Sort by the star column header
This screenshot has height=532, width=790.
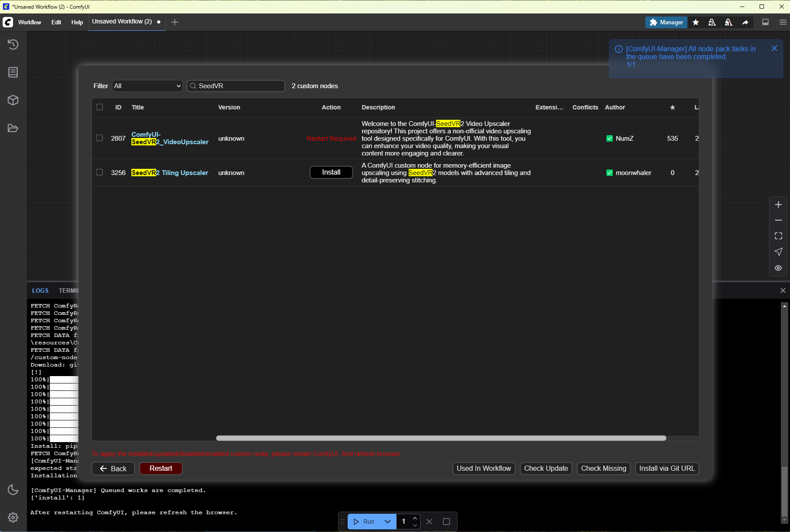click(673, 107)
